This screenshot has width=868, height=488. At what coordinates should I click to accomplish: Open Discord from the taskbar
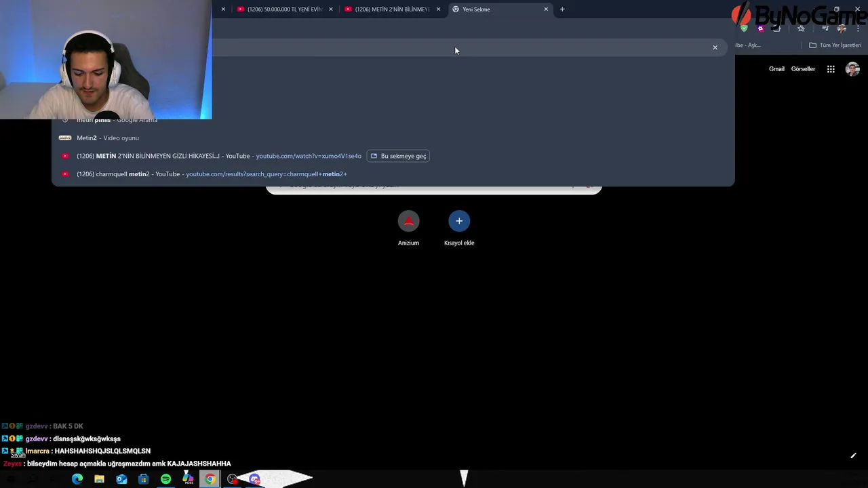coord(254,479)
